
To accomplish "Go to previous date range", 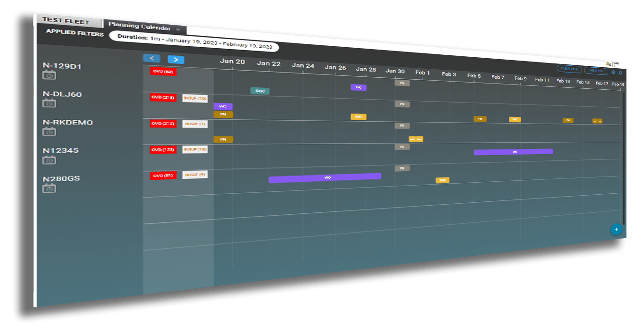I will tap(151, 58).
